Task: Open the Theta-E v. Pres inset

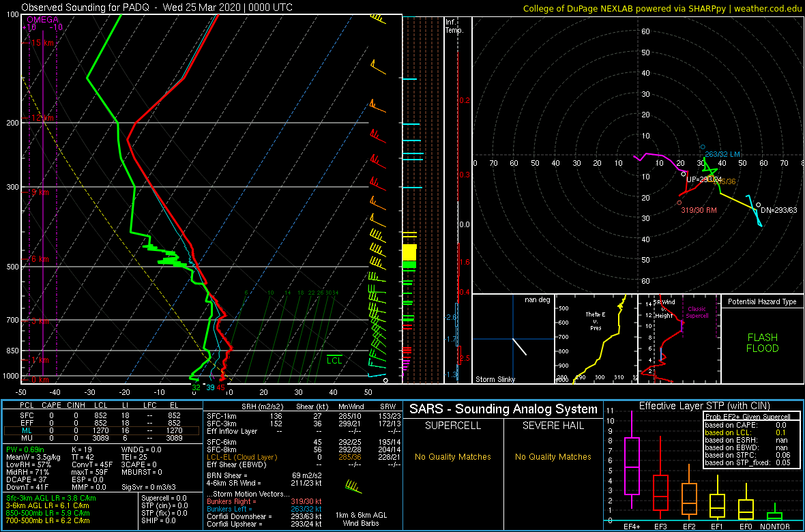Action: point(596,339)
